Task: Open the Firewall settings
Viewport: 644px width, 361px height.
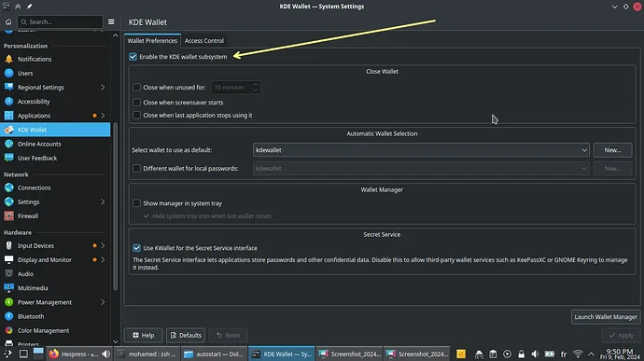Action: [x=55, y=216]
